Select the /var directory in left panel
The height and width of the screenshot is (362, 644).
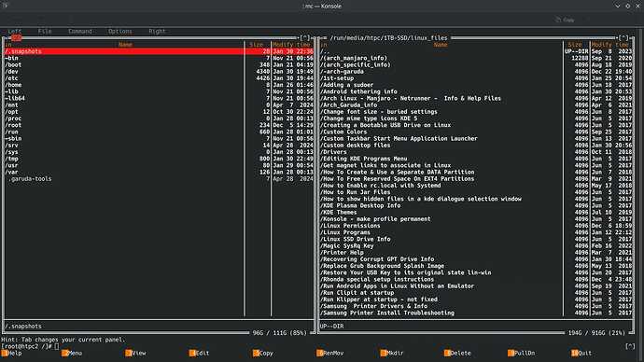tap(159, 172)
